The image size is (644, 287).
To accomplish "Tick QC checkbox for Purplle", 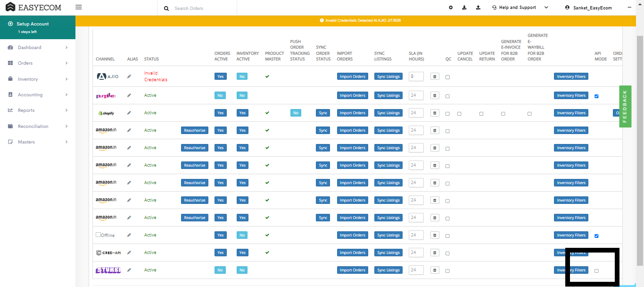I will (x=447, y=96).
